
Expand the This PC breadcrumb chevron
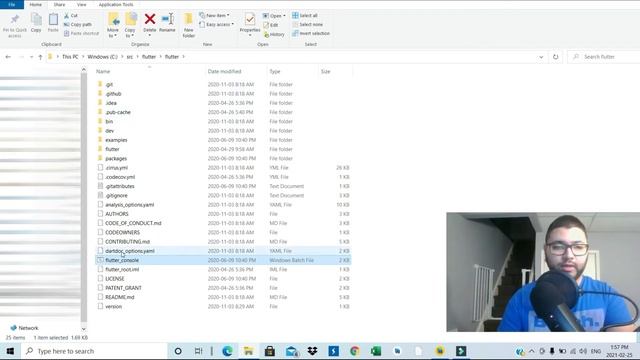pos(83,57)
